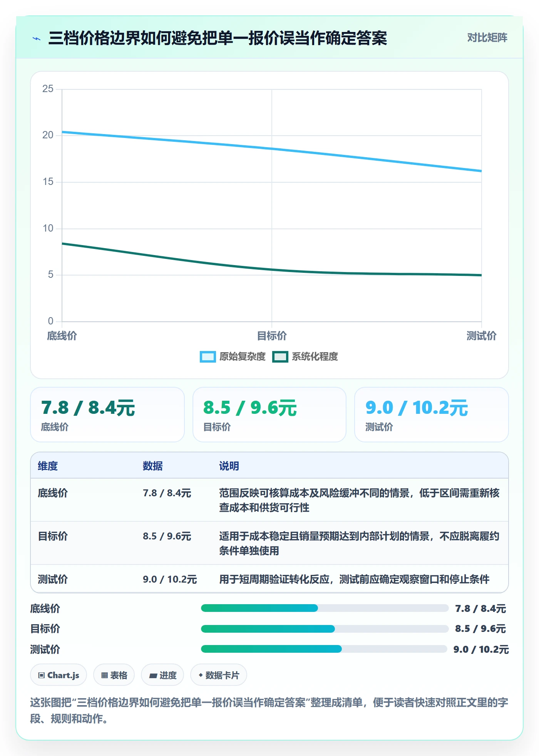This screenshot has height=756, width=539.
Task: Toggle the 原始复杂度 legend swatch
Action: (x=208, y=357)
